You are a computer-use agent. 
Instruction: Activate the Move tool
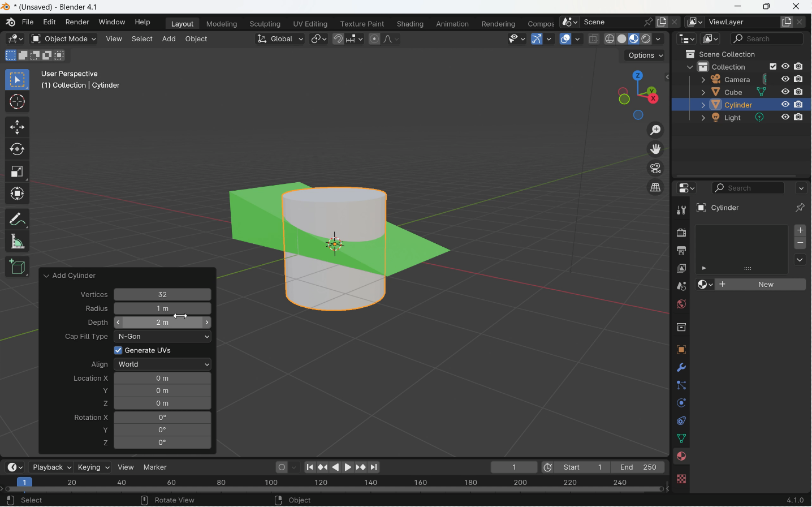pyautogui.click(x=17, y=127)
